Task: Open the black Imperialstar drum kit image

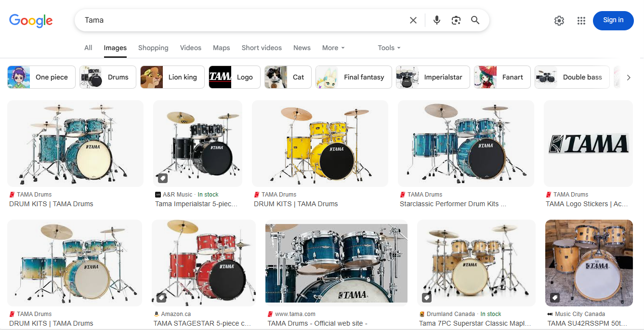Action: pos(197,144)
